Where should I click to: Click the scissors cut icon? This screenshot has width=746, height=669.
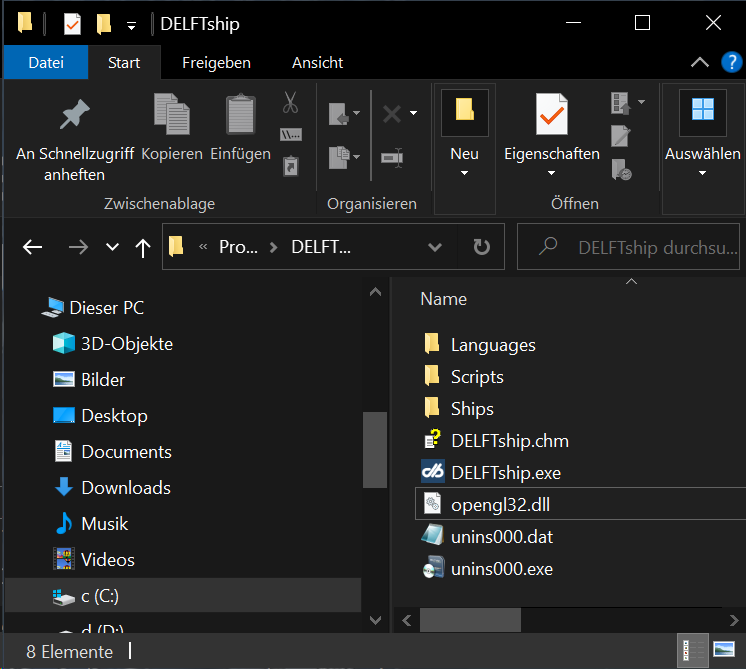tap(290, 102)
